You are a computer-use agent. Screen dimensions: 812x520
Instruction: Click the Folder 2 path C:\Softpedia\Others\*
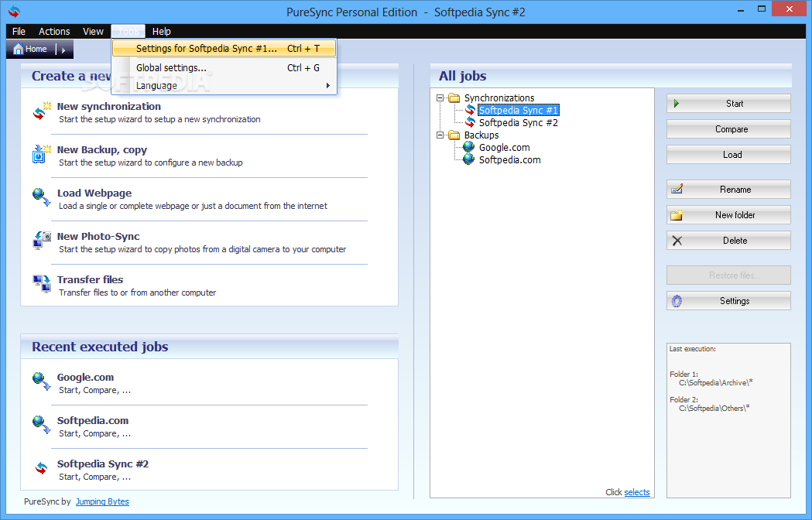(x=714, y=408)
